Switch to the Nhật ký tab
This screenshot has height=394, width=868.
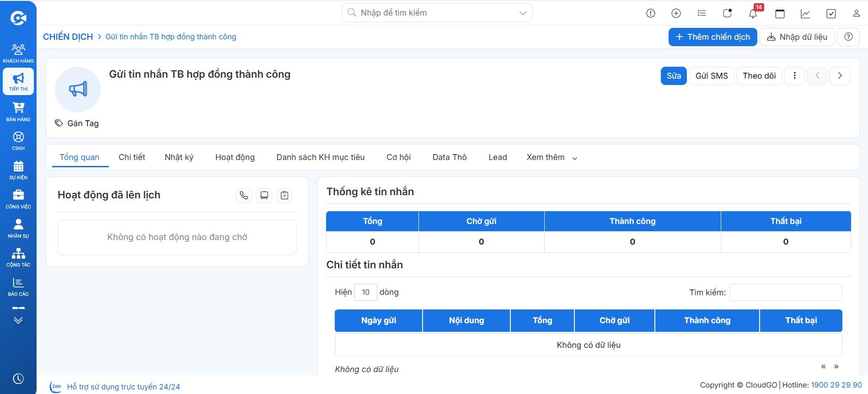(x=179, y=157)
